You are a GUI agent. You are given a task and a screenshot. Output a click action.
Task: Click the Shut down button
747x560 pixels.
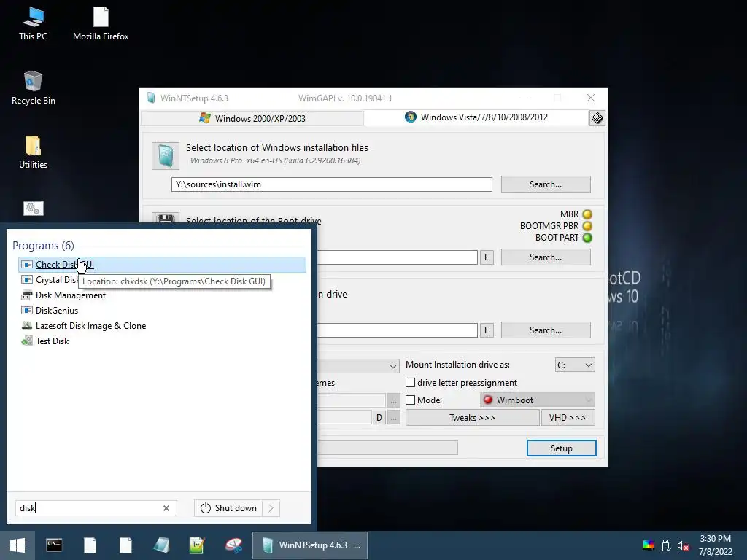click(x=229, y=508)
